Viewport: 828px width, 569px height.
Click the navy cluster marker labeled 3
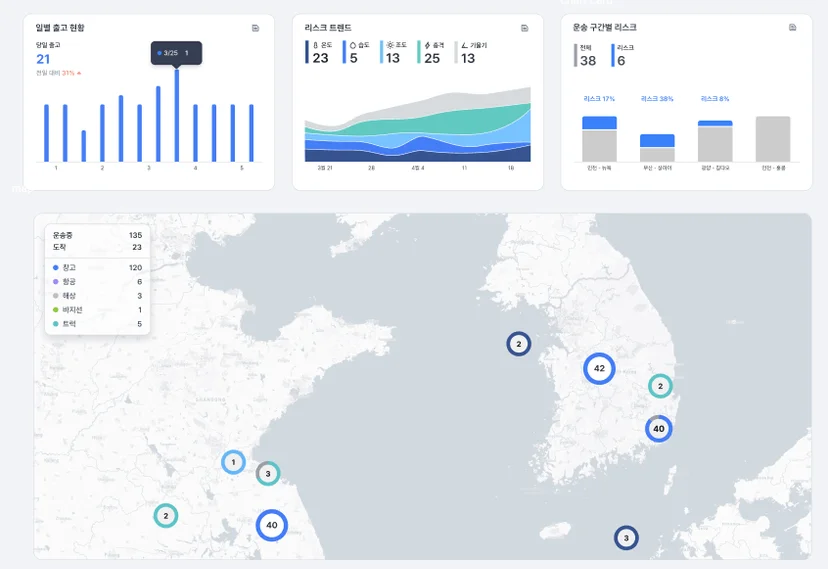coord(626,538)
